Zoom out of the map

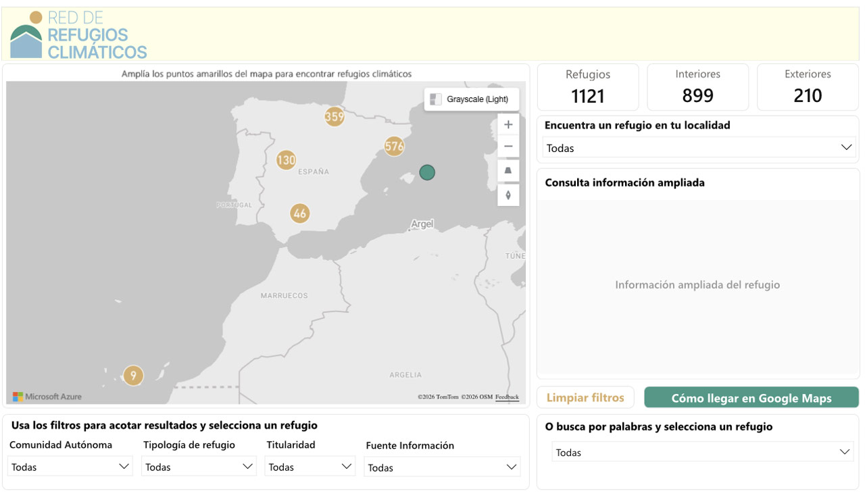508,147
